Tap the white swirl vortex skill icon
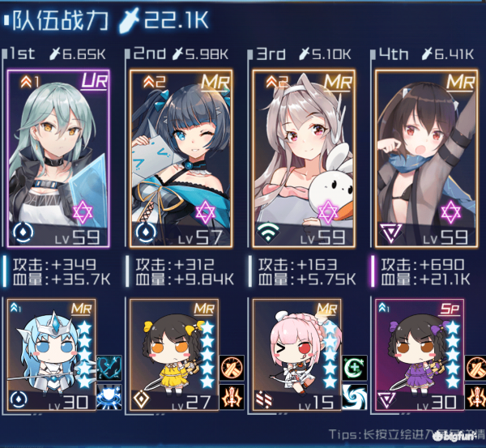Screen dimensions: 486x448 355,397
